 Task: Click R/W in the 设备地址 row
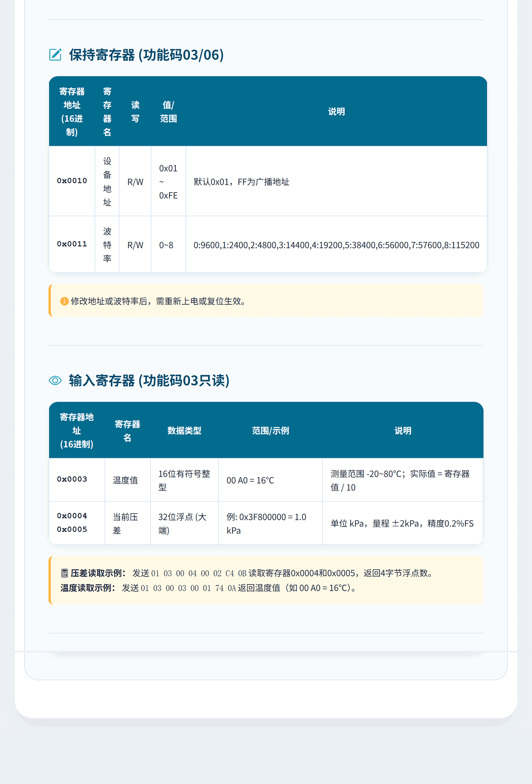click(135, 182)
